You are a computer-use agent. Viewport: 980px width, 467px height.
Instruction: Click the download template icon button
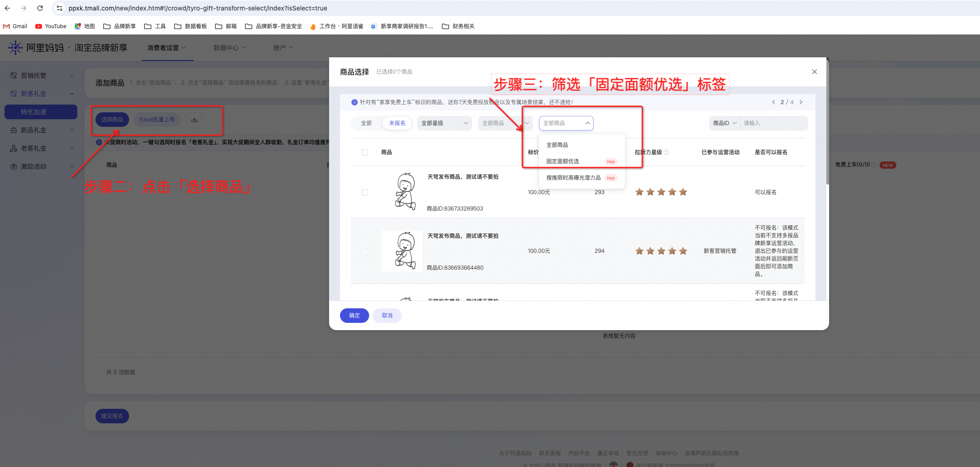195,120
